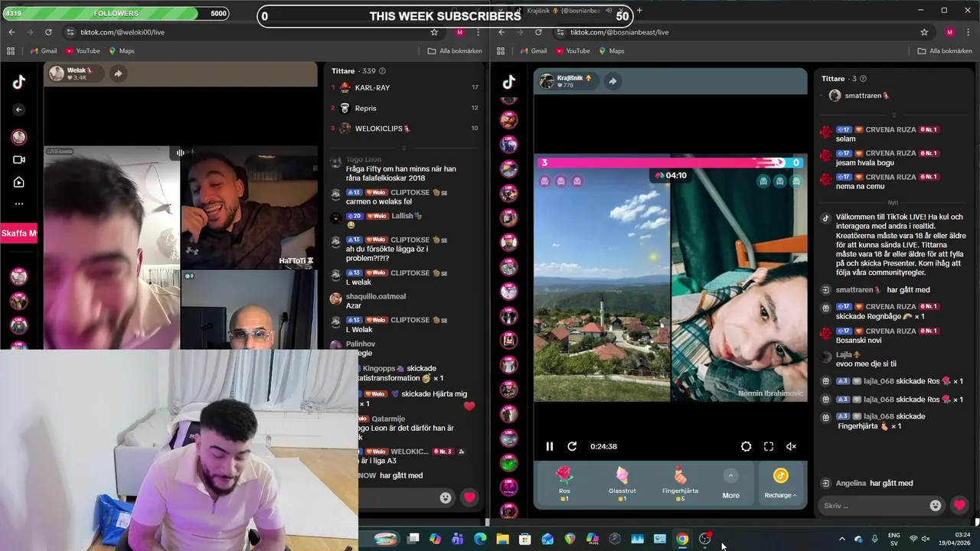This screenshot has height=551, width=980.
Task: Switch ENG SV input language in tray
Action: (893, 539)
